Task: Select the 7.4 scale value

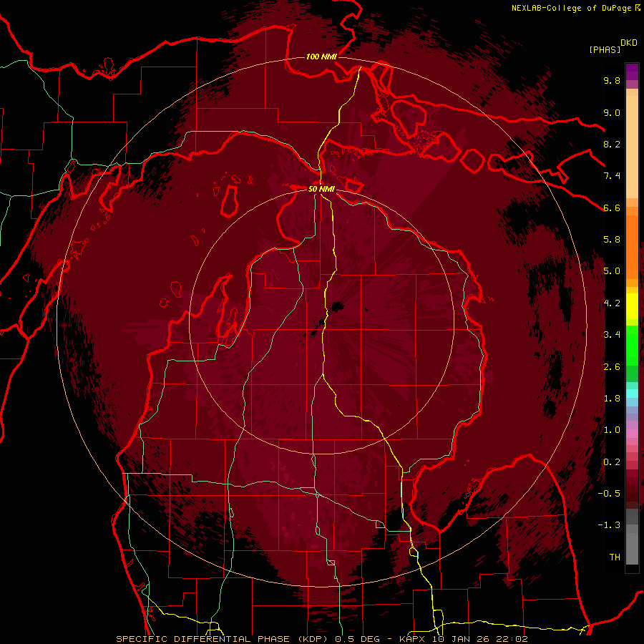Action: tap(612, 176)
